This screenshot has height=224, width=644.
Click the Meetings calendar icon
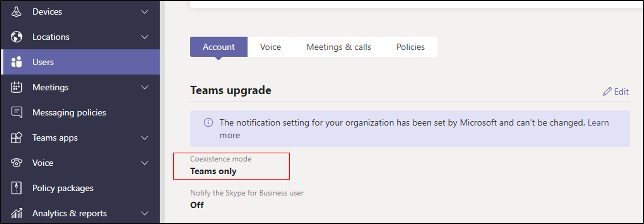(16, 87)
